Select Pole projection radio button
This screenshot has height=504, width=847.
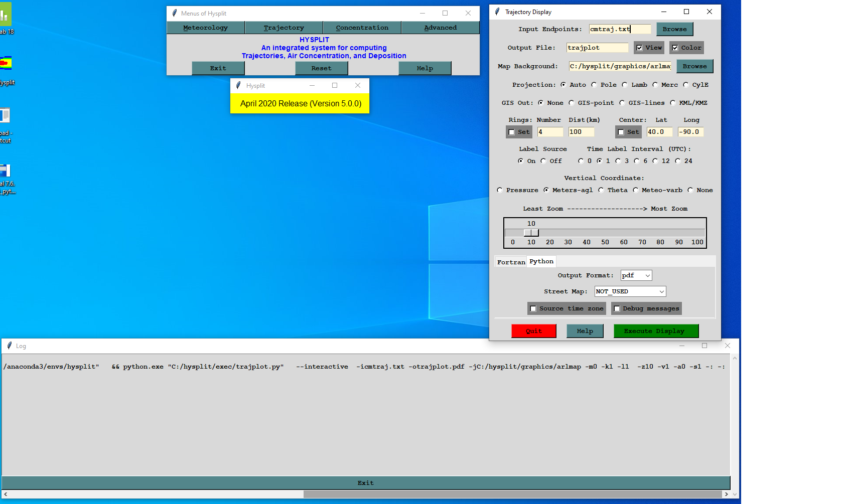594,85
